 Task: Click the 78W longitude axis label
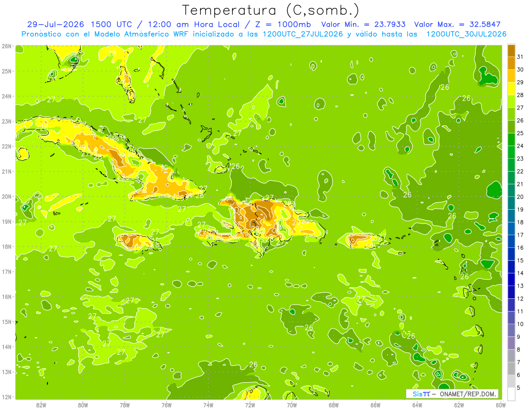(x=125, y=405)
